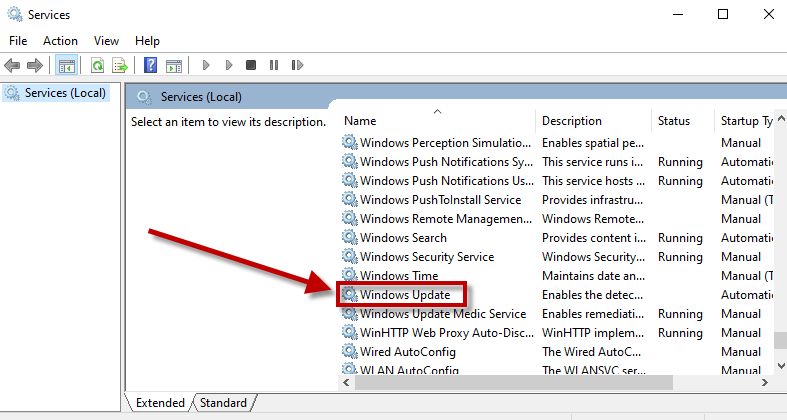The height and width of the screenshot is (420, 787).
Task: Select WinHTTP Web Proxy Auto-Discovery service
Action: (557, 333)
